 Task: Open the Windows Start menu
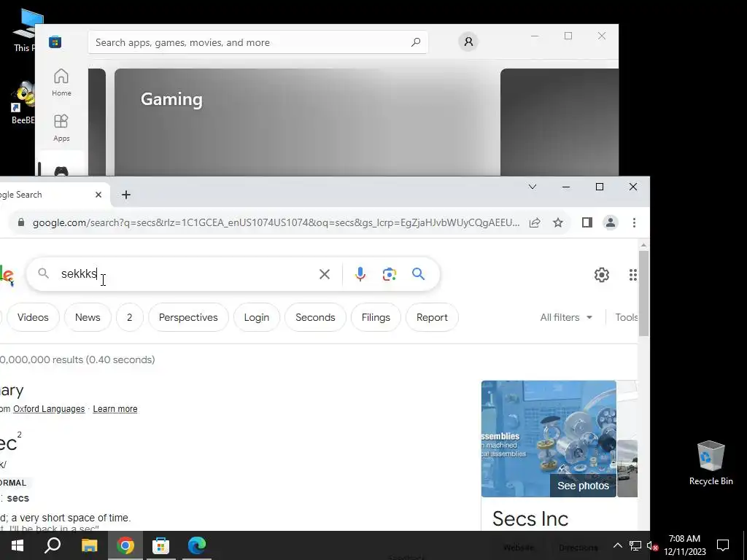pyautogui.click(x=18, y=545)
